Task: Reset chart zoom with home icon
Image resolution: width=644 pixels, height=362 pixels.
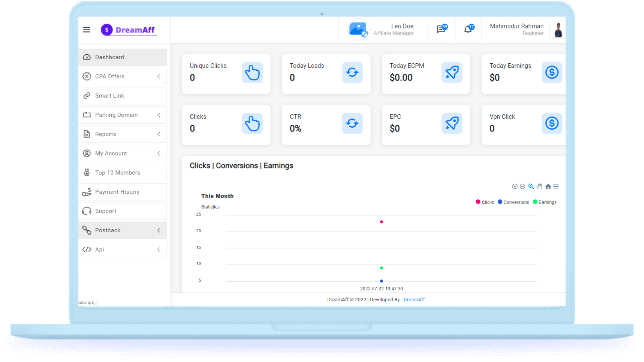Action: [x=548, y=186]
